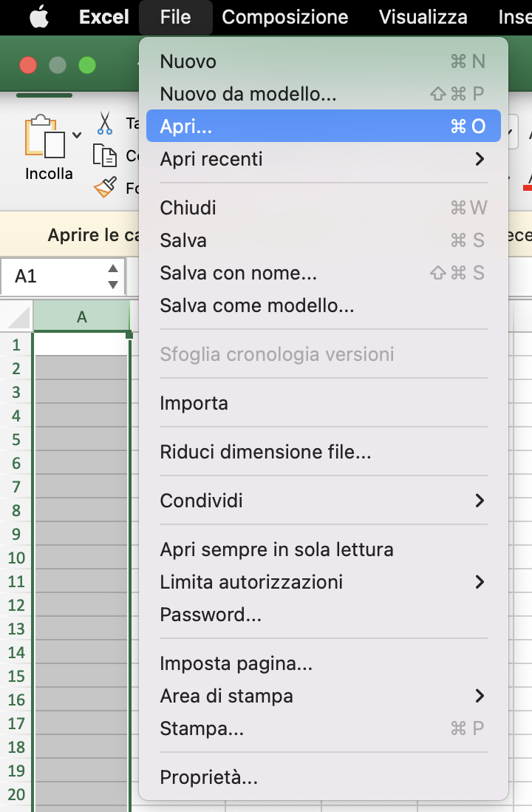Click cell A8 in column A

click(81, 510)
